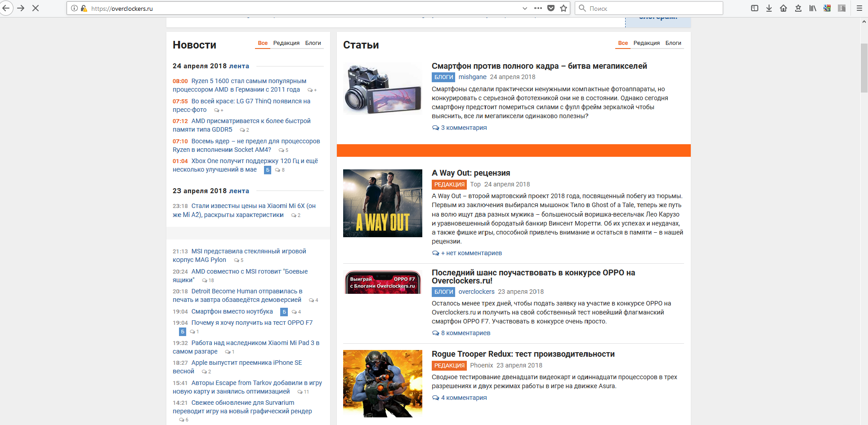868x425 pixels.
Task: Click the search magnifier icon
Action: 582,9
